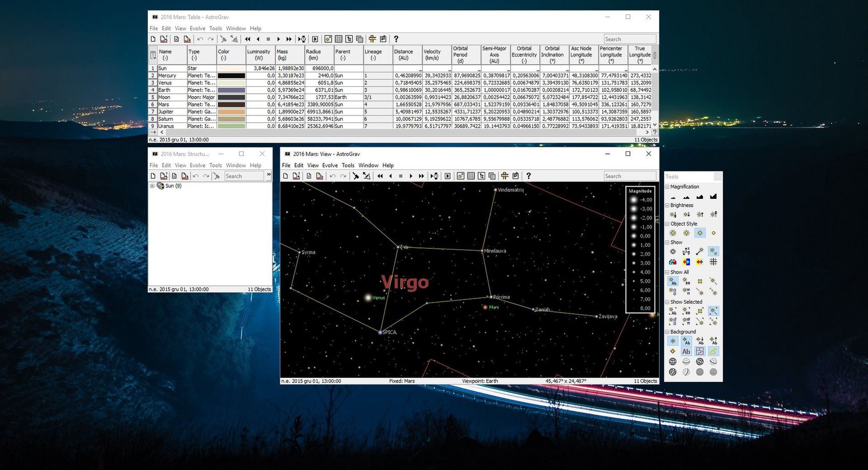Open new structure window icon in View toolbar

coord(481,176)
